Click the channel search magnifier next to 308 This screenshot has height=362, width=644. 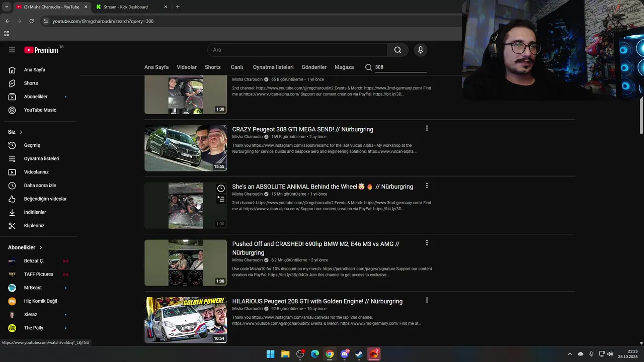click(x=368, y=67)
